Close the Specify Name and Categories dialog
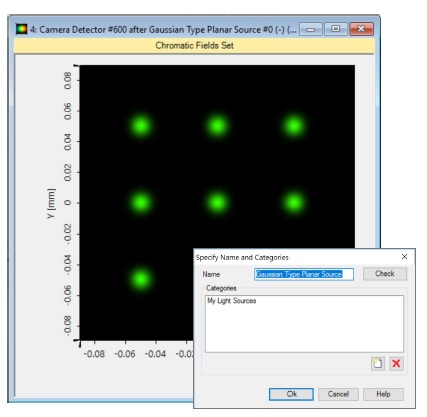The height and width of the screenshot is (417, 427). tap(404, 257)
